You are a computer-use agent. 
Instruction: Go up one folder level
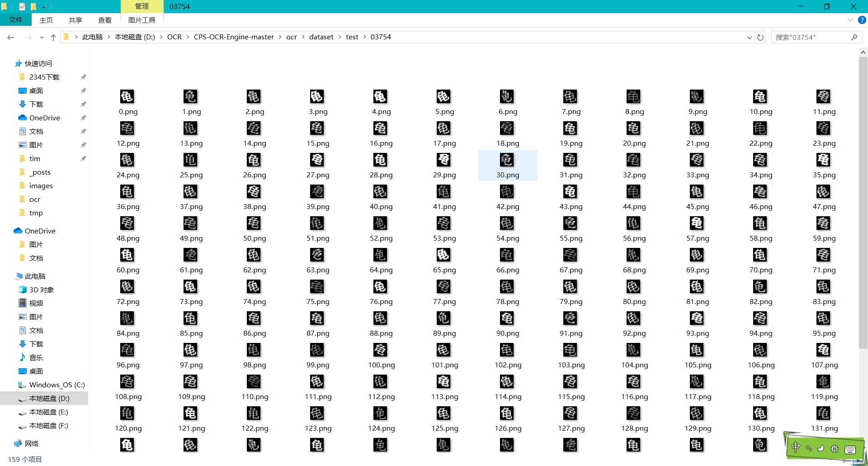[53, 38]
